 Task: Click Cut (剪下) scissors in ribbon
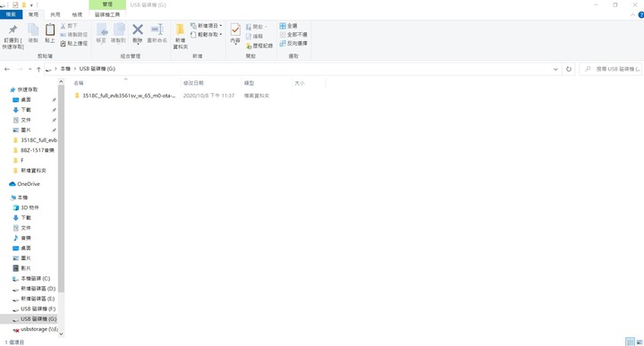(x=69, y=26)
